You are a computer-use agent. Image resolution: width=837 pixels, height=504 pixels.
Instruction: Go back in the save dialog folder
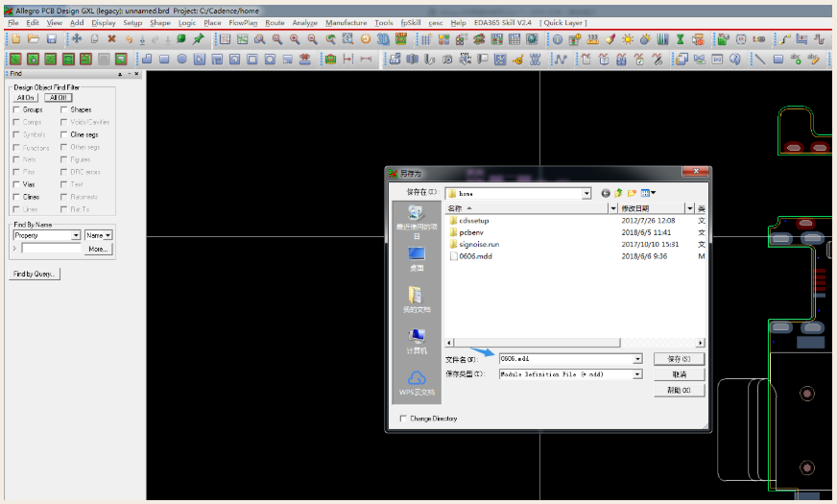click(606, 193)
